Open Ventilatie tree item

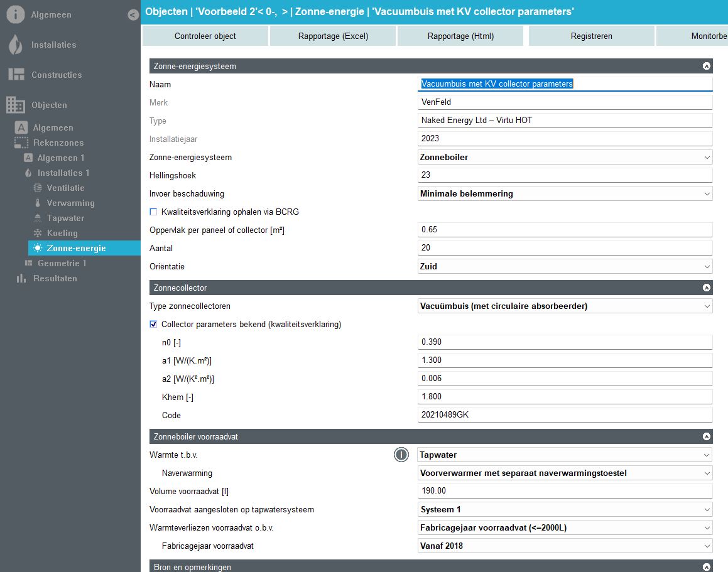(65, 188)
